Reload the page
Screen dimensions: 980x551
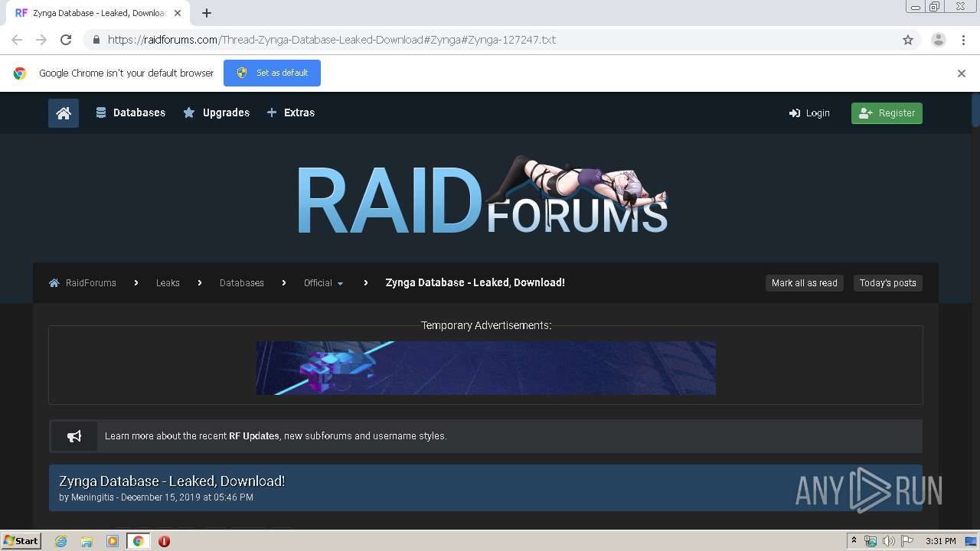[66, 40]
